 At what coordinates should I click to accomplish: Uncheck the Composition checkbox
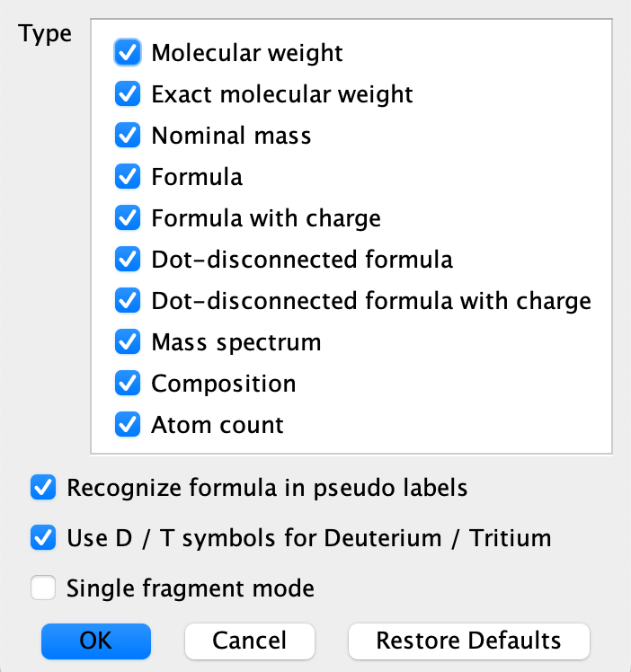pos(129,384)
